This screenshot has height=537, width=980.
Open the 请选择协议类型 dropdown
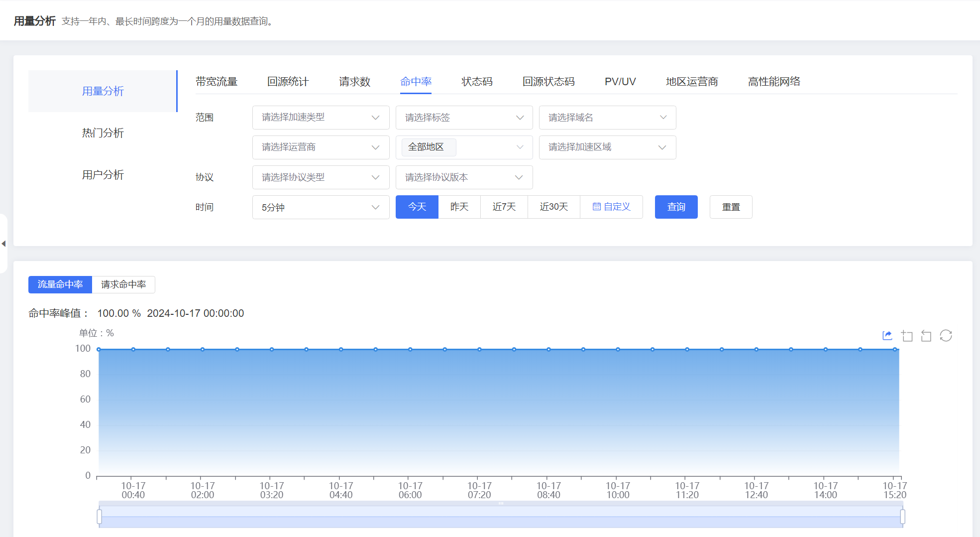coord(321,177)
